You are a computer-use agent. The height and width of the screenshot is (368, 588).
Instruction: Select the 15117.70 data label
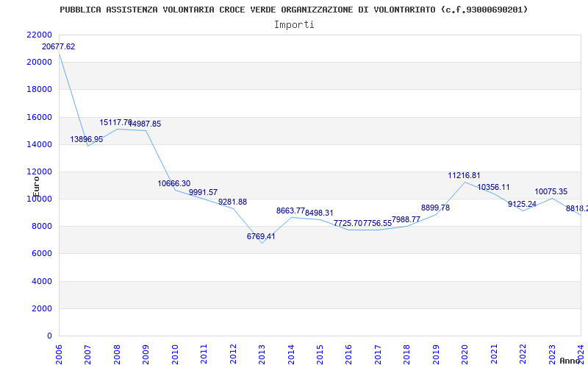[x=116, y=122]
